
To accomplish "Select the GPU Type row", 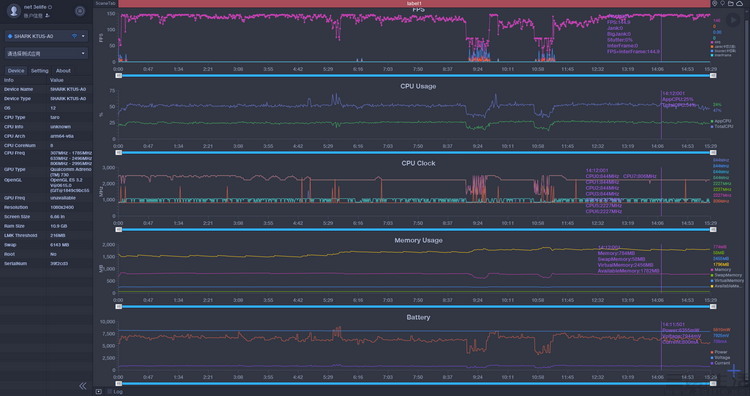I will pos(46,172).
